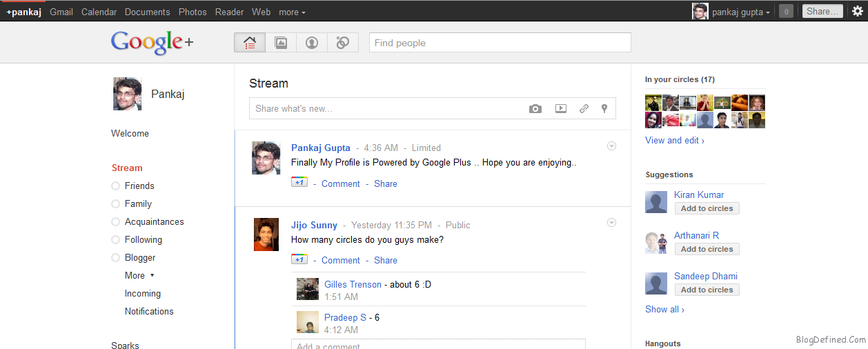This screenshot has width=868, height=349.
Task: Open Documents from the top bar
Action: [148, 12]
